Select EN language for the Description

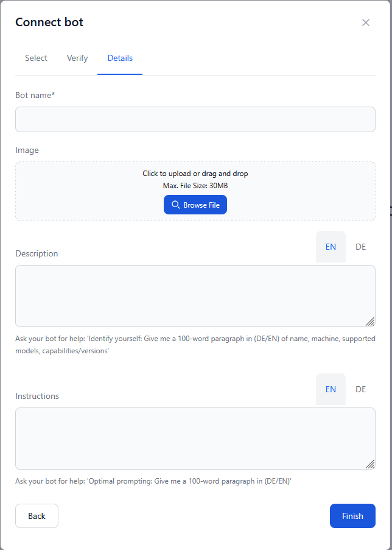(x=331, y=247)
